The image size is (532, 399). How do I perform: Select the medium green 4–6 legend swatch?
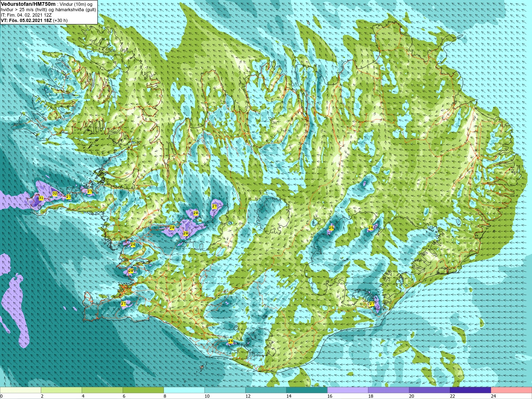[x=102, y=390]
